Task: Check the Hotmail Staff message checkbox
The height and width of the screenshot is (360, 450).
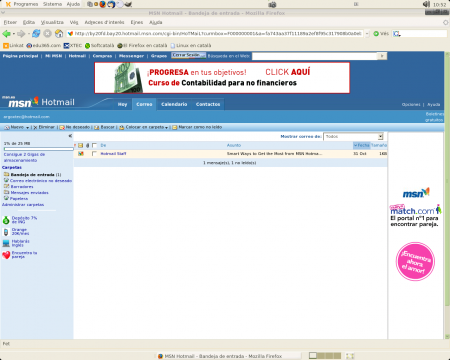Action: [94, 154]
